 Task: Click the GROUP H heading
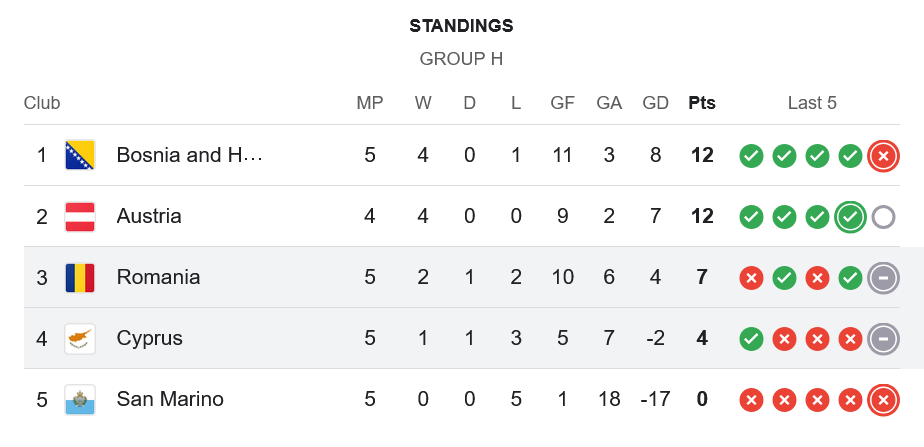pyautogui.click(x=461, y=59)
